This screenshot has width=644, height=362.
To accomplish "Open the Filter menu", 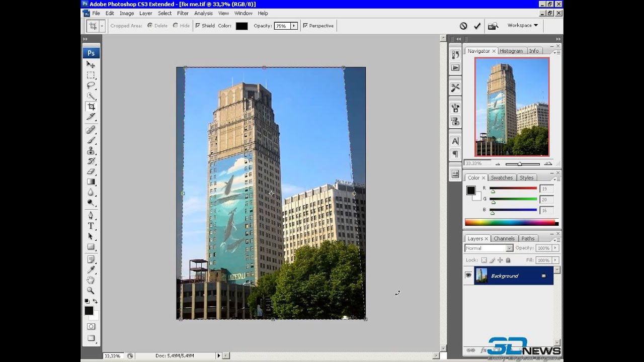I will [x=183, y=13].
